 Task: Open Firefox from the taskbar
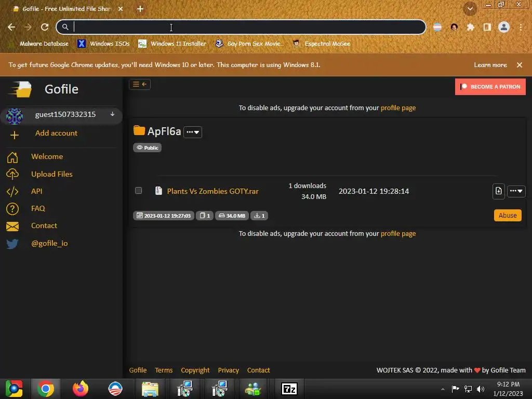coord(81,389)
